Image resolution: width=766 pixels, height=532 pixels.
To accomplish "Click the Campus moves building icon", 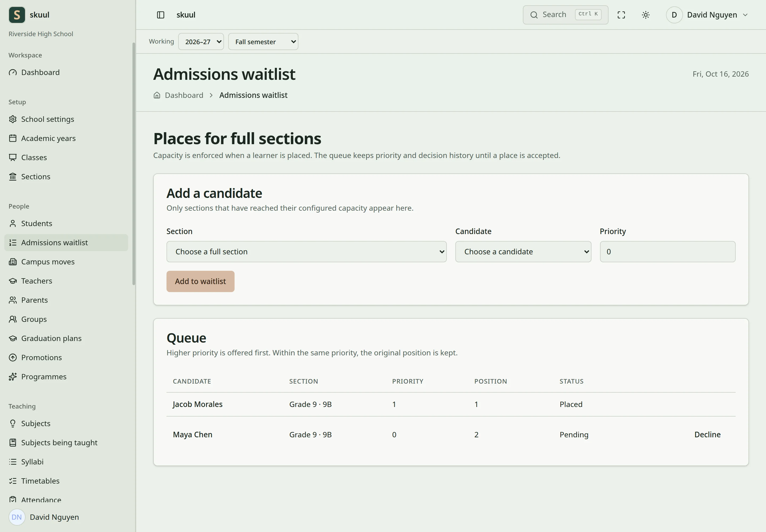I will [x=13, y=262].
